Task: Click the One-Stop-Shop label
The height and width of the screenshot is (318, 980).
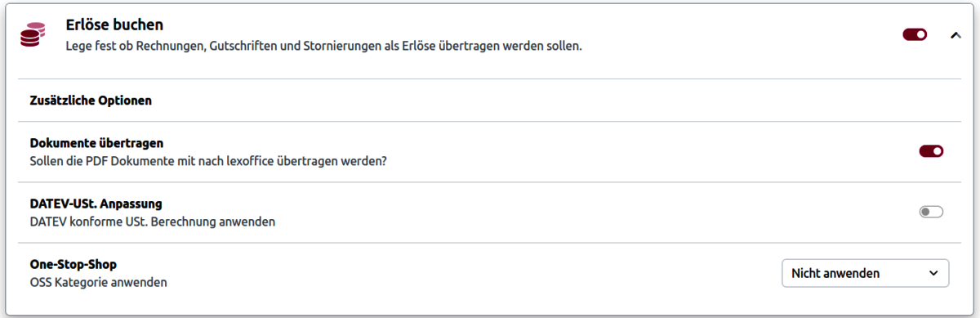Action: (x=73, y=265)
